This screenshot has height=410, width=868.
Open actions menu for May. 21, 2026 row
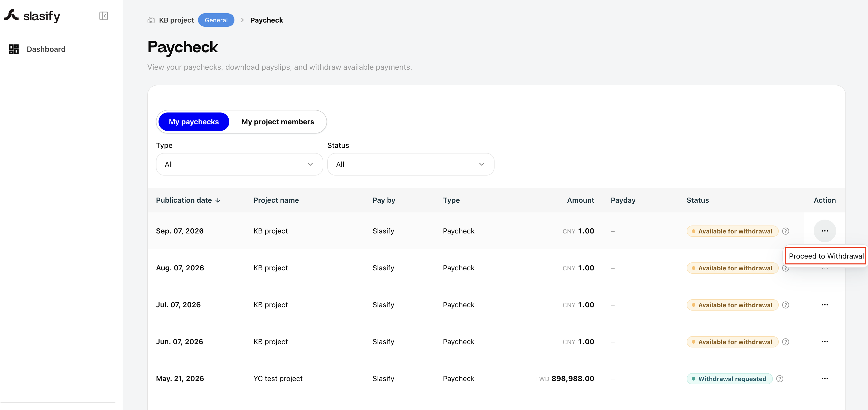click(825, 378)
